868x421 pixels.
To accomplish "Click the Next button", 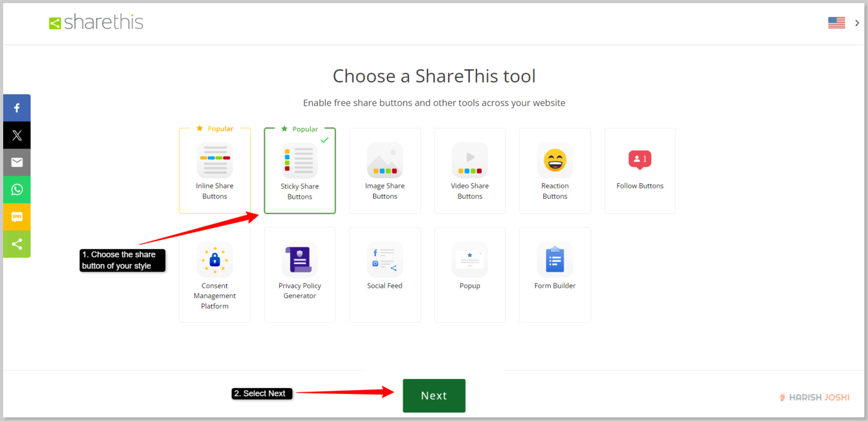I will point(434,396).
